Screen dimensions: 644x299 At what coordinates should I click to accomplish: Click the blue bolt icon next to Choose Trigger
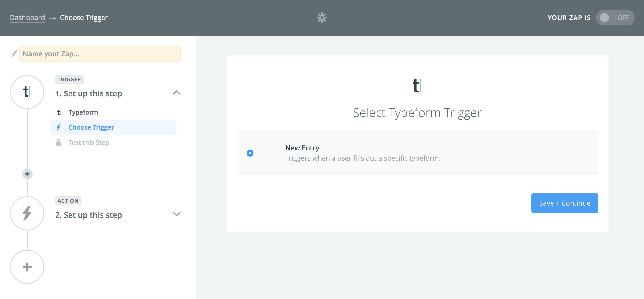click(59, 127)
